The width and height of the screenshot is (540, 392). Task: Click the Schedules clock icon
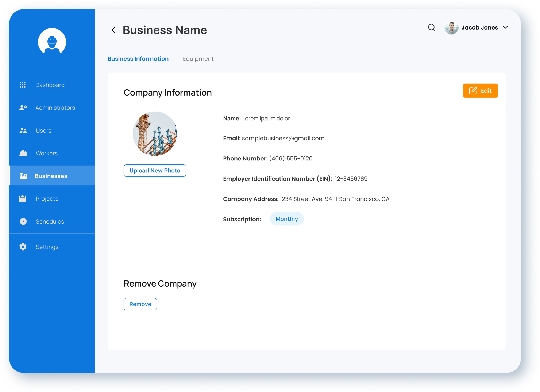(x=23, y=221)
